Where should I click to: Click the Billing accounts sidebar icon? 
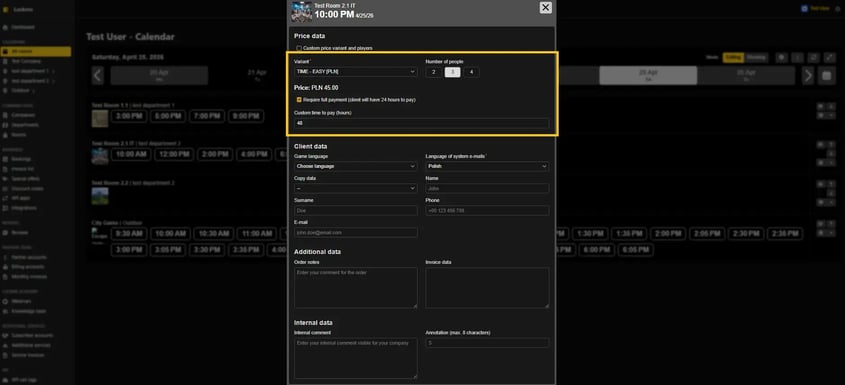click(x=5, y=267)
